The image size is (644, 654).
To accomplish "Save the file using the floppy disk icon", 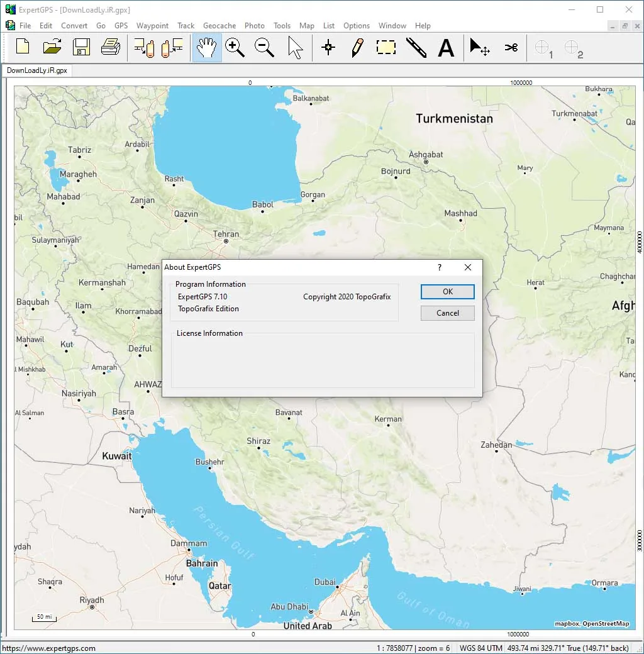I will (x=81, y=47).
